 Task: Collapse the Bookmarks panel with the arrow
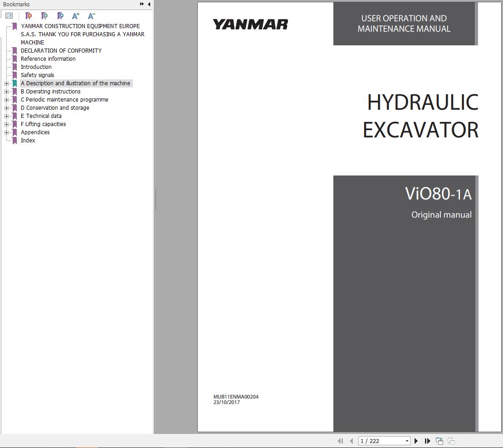[x=148, y=4]
